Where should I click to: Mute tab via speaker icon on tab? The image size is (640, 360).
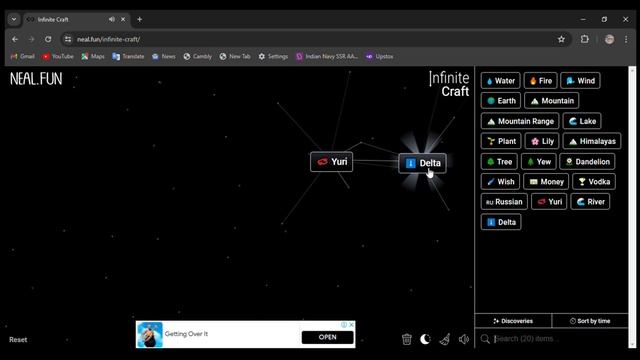[x=111, y=19]
